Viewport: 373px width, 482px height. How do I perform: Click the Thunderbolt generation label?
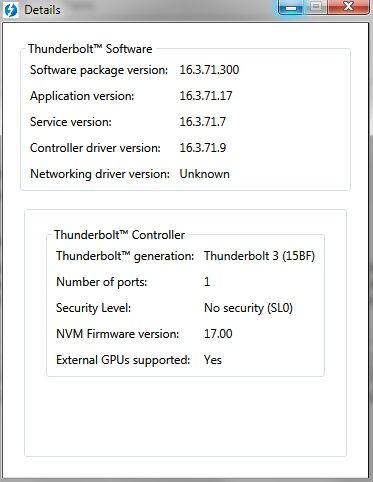(x=125, y=256)
